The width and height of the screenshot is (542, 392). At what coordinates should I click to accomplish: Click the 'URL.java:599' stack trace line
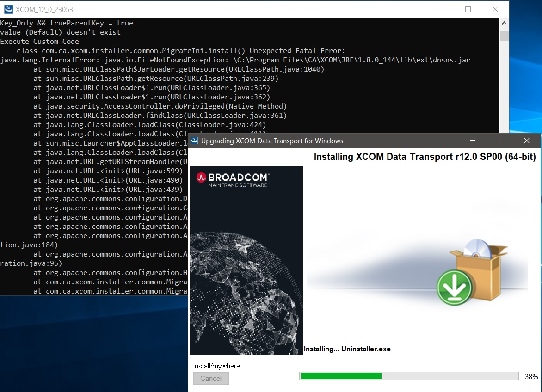(x=108, y=171)
